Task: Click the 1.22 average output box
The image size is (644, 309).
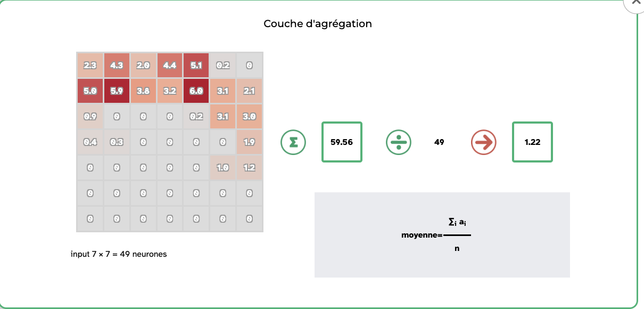Action: [x=532, y=142]
